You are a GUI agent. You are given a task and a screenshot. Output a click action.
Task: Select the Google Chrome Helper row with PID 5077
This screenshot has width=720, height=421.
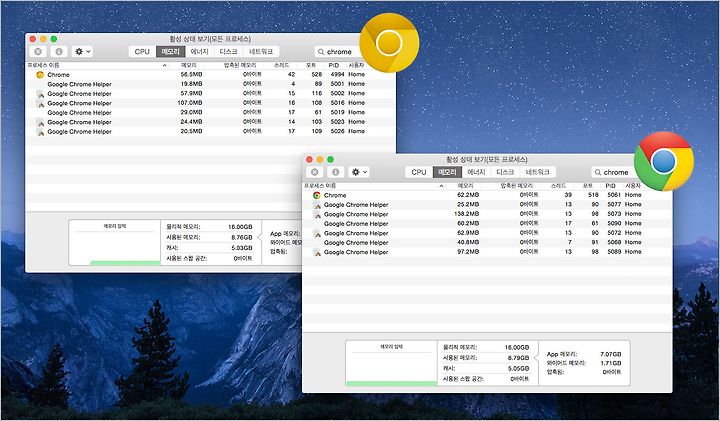[x=487, y=204]
